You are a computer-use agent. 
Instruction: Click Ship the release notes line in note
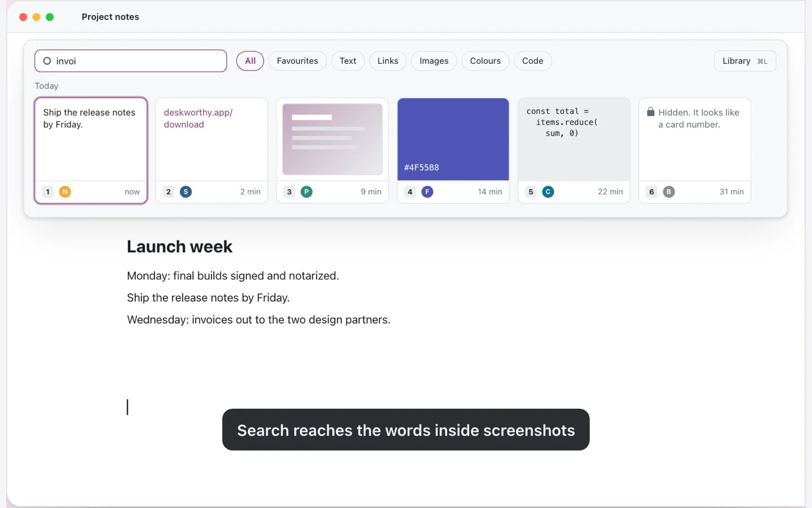(x=208, y=298)
